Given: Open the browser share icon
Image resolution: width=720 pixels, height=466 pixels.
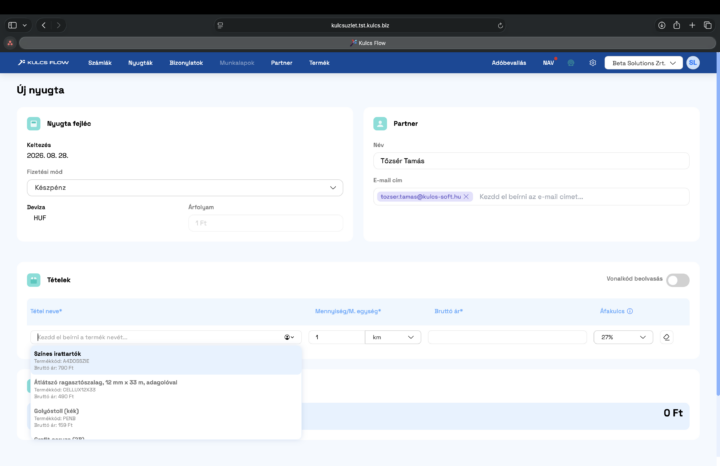Looking at the screenshot, I should (x=676, y=25).
